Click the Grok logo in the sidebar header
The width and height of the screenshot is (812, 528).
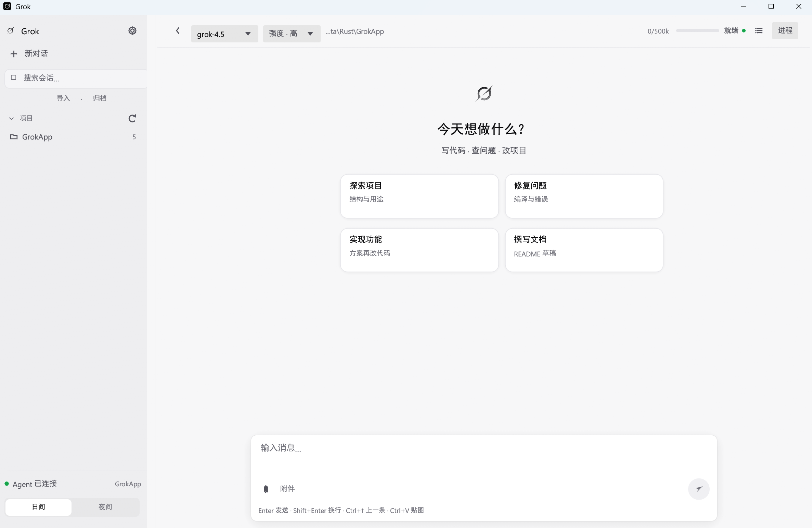click(x=11, y=31)
